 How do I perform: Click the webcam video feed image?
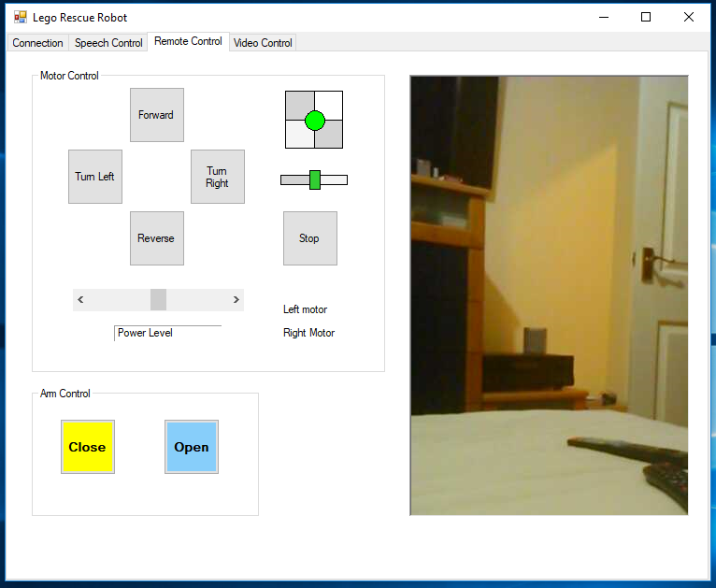[549, 295]
